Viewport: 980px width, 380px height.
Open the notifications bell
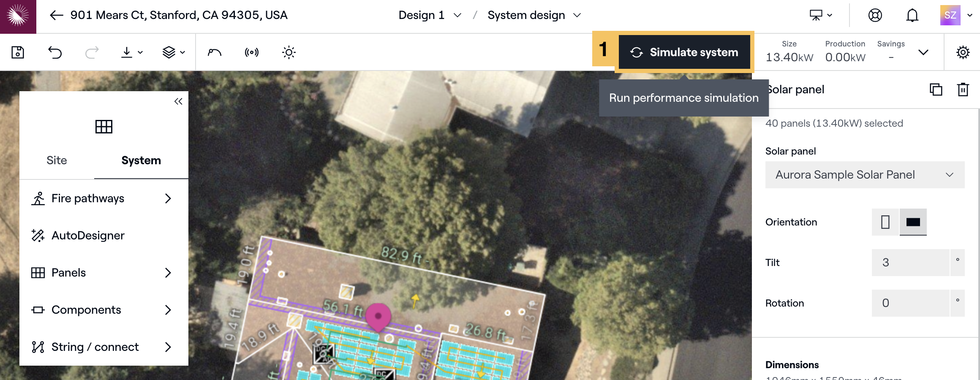912,16
